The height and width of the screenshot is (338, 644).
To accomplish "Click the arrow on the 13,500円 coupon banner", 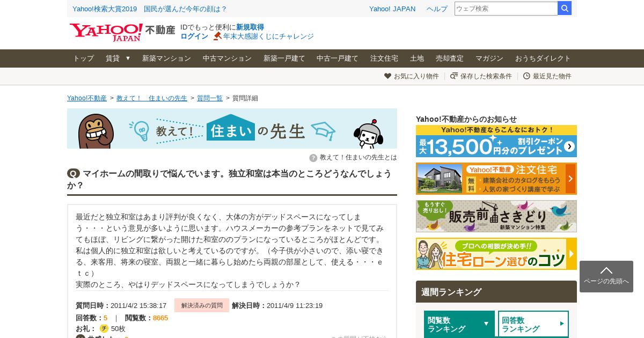I will 569,146.
